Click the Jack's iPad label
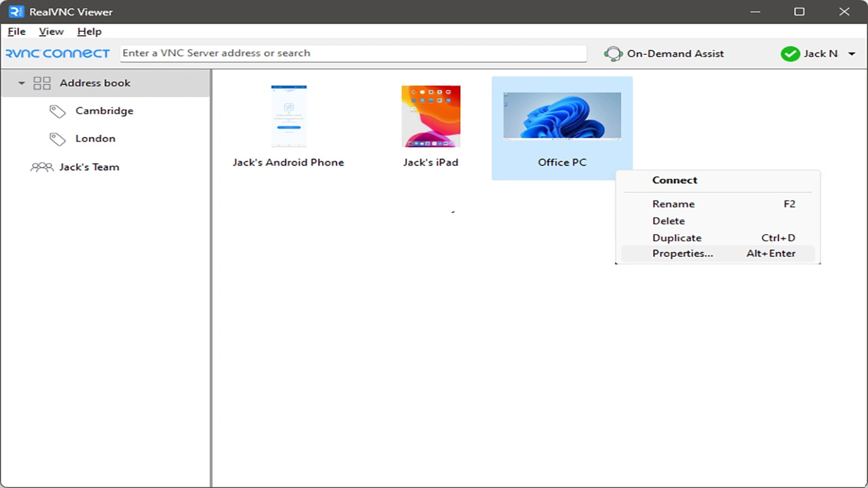868x488 pixels. click(x=431, y=163)
